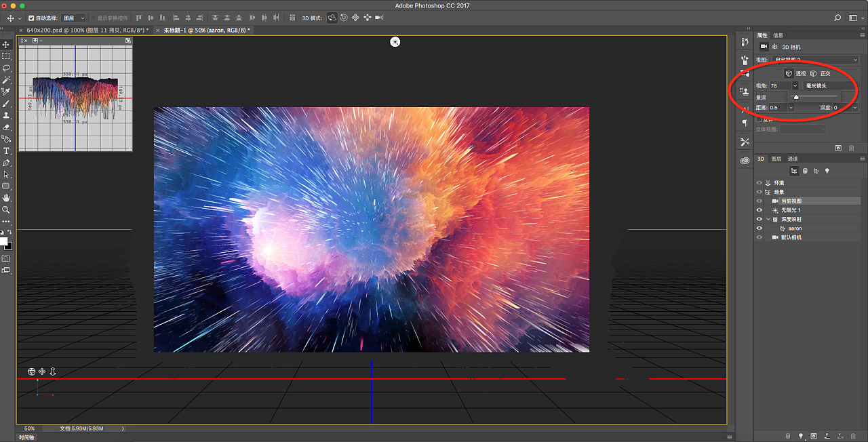Select the Pen tool
The image size is (868, 442).
coord(6,163)
